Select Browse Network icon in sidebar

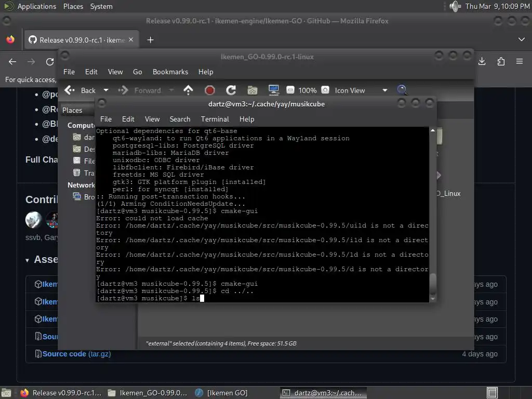(77, 196)
